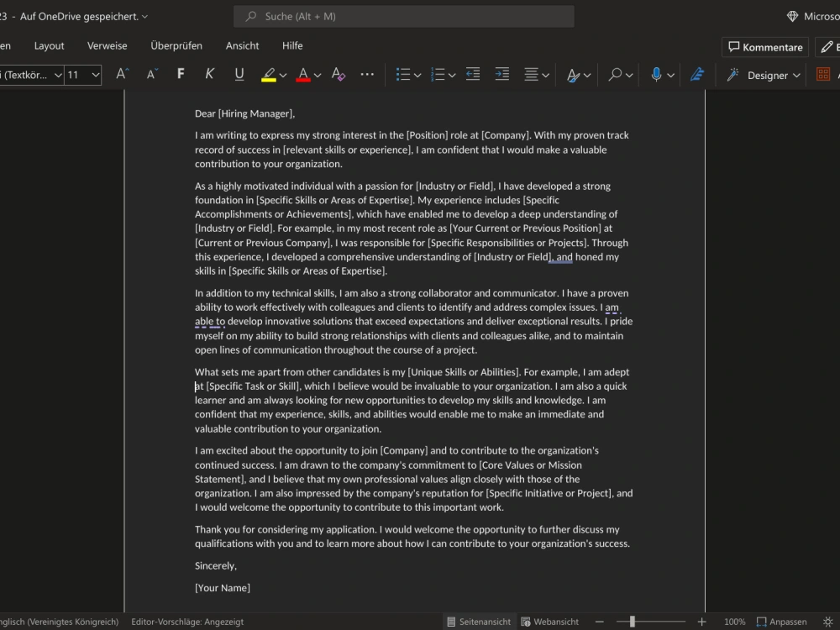Apply a bulleted list
The height and width of the screenshot is (630, 840).
point(404,75)
